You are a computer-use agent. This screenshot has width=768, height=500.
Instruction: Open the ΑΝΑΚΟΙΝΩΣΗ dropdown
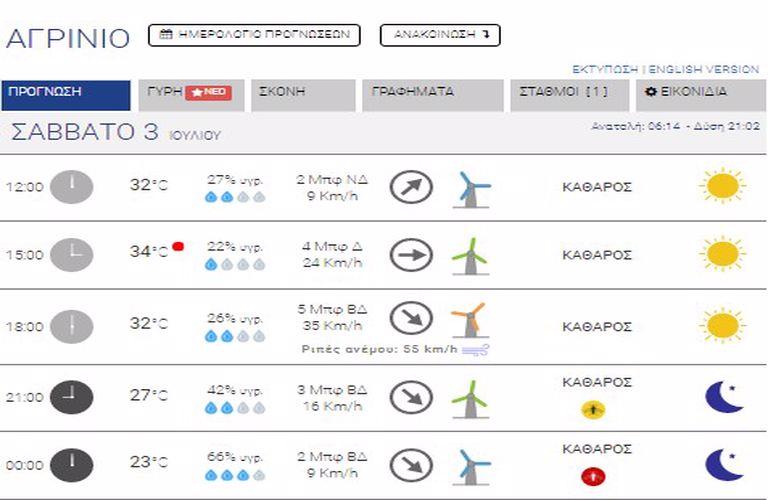point(440,35)
